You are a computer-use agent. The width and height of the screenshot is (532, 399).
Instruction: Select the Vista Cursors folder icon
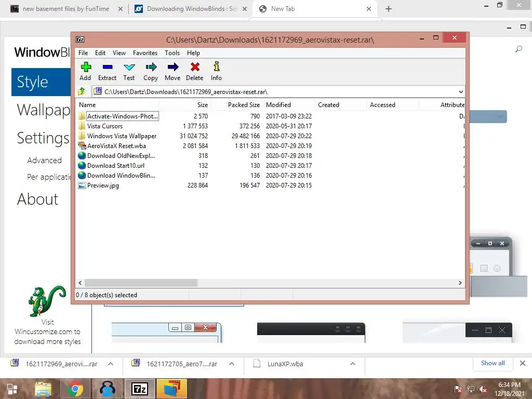(x=82, y=126)
